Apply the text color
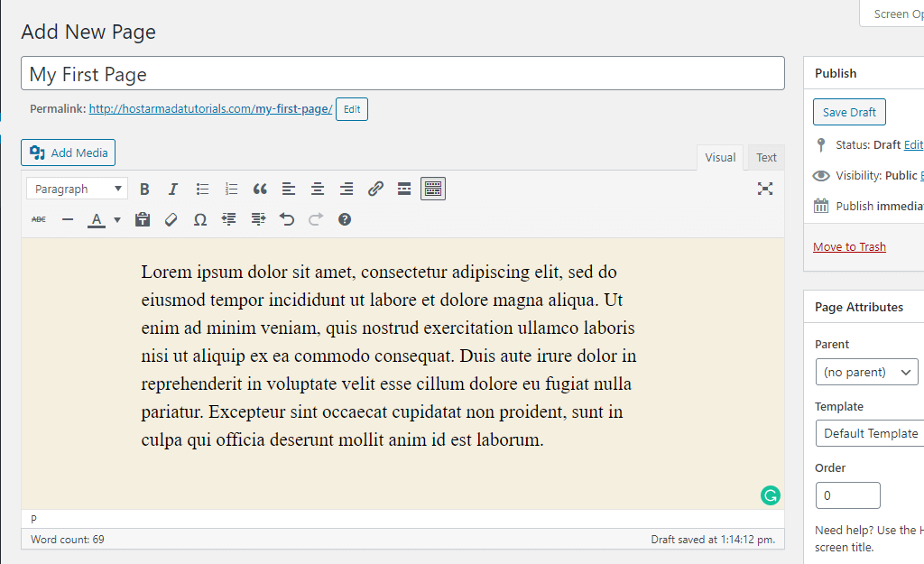The width and height of the screenshot is (924, 564). (x=97, y=220)
